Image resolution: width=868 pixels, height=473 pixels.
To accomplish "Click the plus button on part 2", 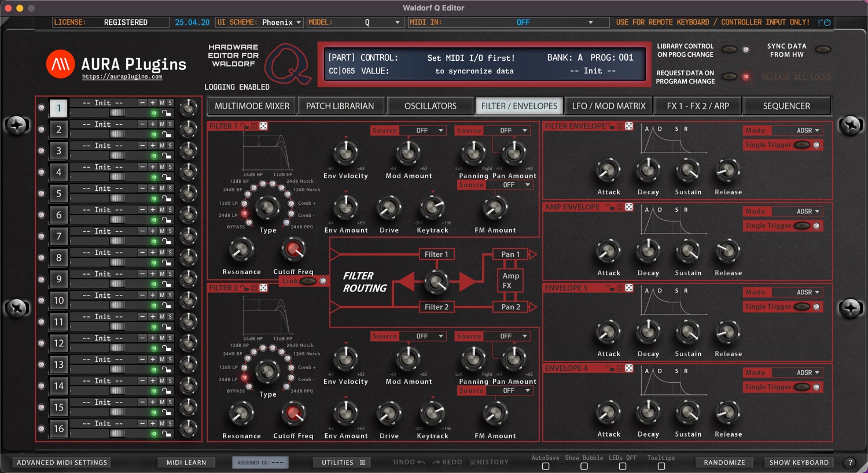I will [153, 124].
